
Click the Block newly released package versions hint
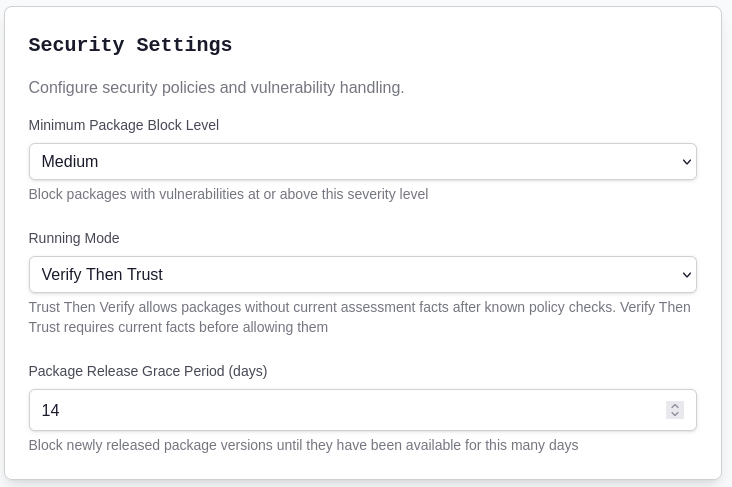[303, 445]
